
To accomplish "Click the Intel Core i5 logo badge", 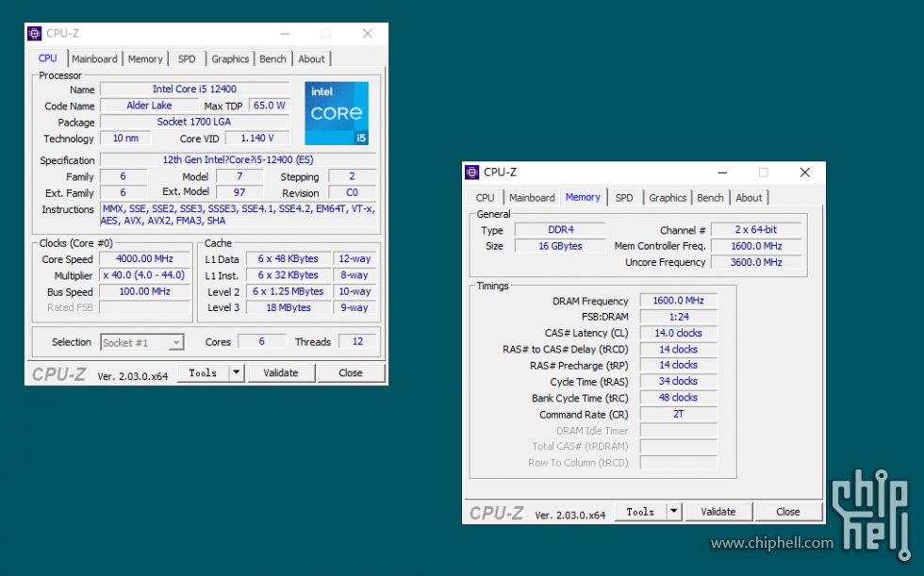I will (x=337, y=113).
